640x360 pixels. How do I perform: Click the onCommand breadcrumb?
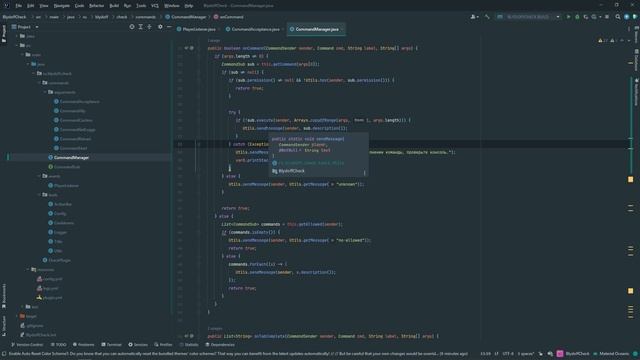pyautogui.click(x=229, y=17)
